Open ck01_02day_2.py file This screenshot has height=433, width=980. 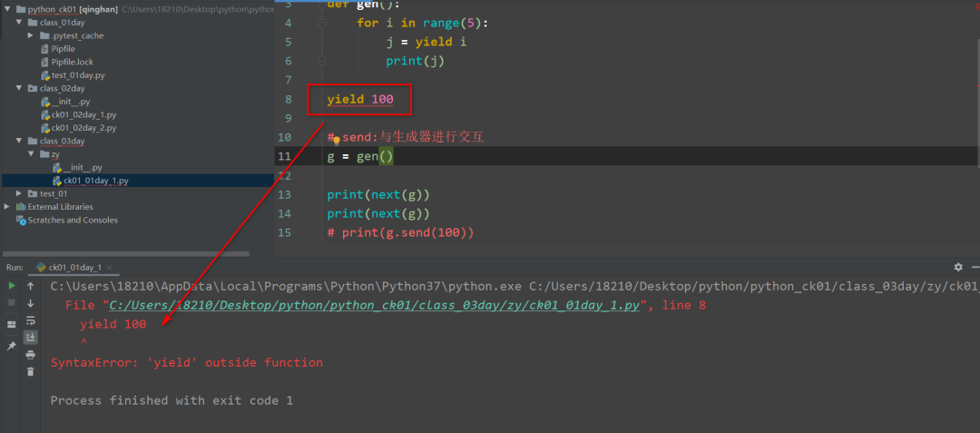(x=83, y=127)
